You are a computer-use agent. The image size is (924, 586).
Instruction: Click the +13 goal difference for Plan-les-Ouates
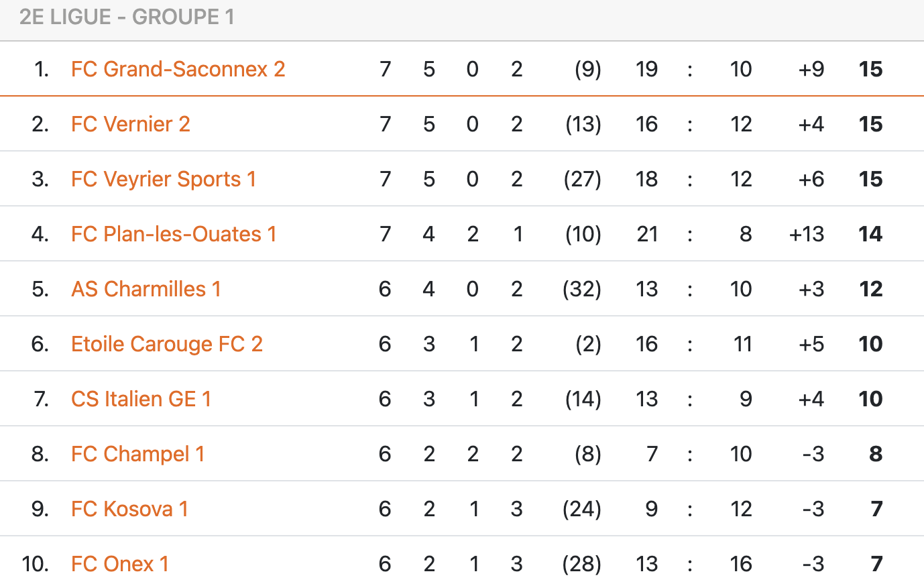[807, 234]
